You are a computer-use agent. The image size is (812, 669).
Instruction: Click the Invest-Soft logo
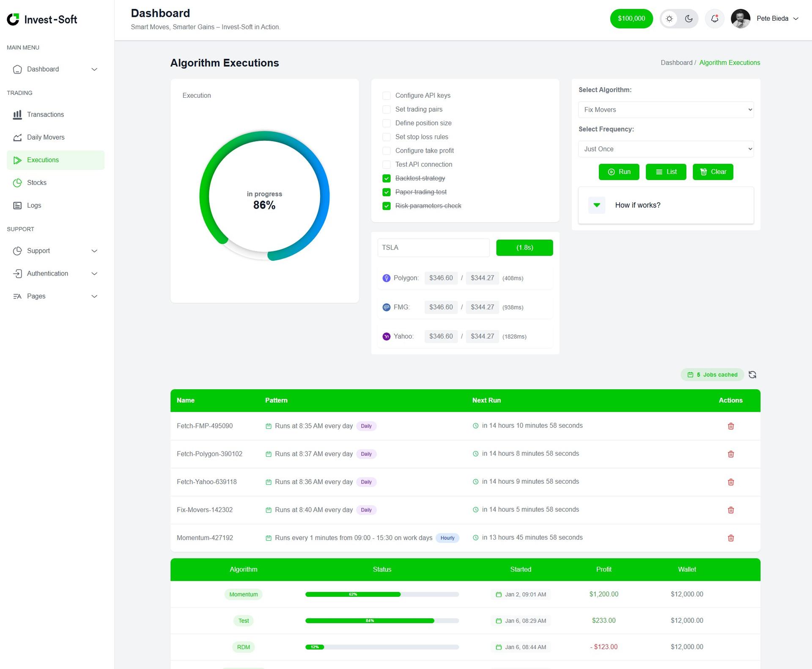(42, 19)
